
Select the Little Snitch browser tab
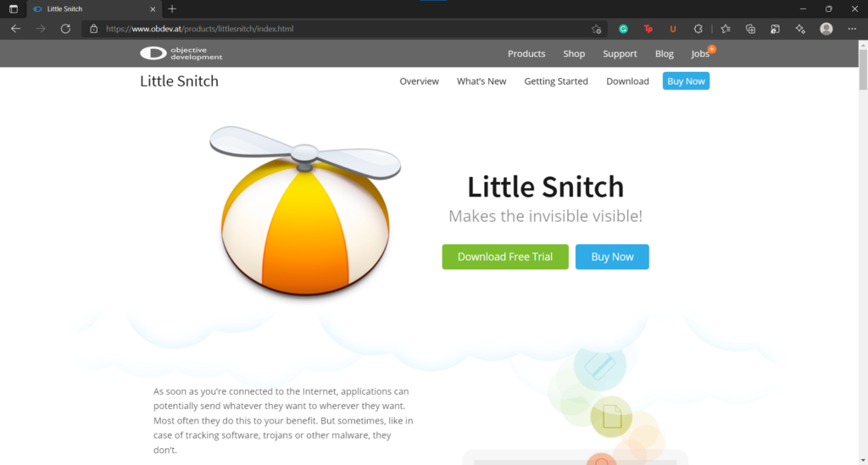[x=94, y=8]
